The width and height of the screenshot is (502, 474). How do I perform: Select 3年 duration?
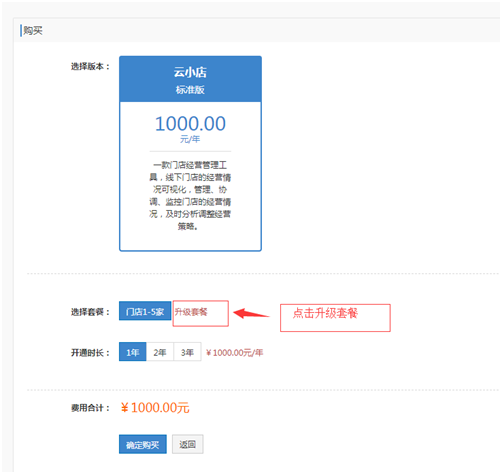[x=187, y=352]
